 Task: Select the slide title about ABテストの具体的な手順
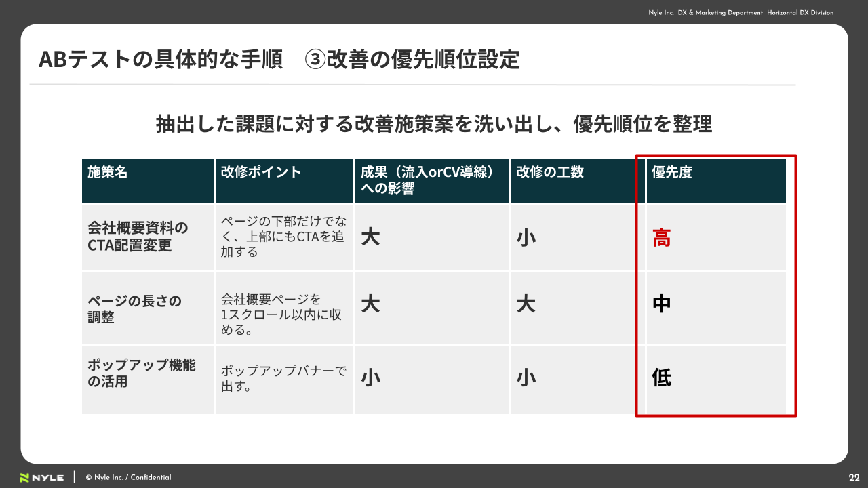tap(279, 60)
